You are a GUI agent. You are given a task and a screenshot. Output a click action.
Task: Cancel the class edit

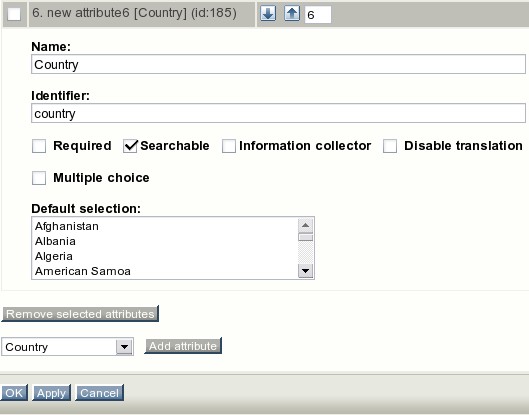click(x=100, y=393)
